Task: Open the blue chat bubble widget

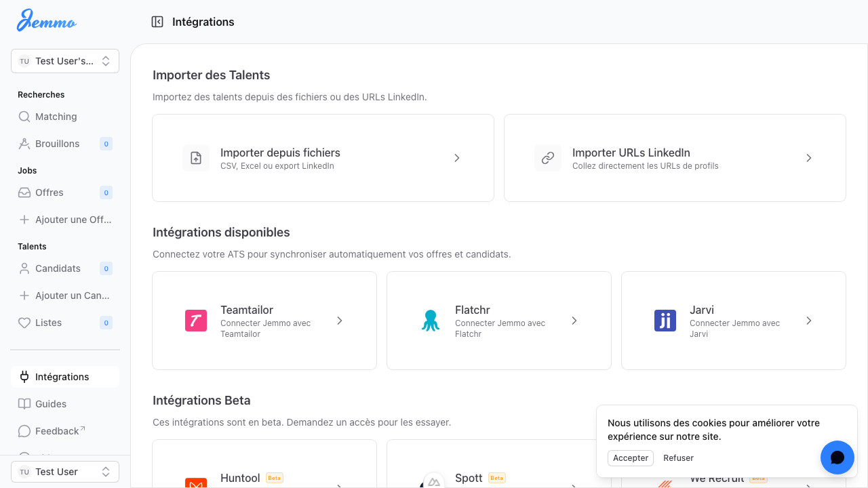Action: (x=837, y=457)
